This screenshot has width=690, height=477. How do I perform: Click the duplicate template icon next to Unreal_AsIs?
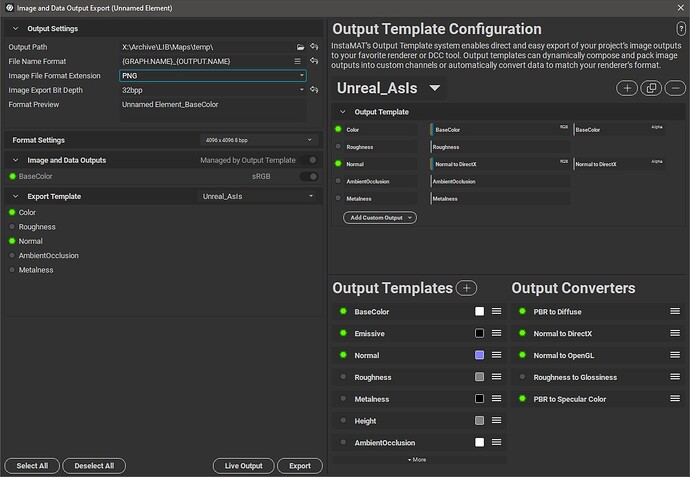point(651,89)
